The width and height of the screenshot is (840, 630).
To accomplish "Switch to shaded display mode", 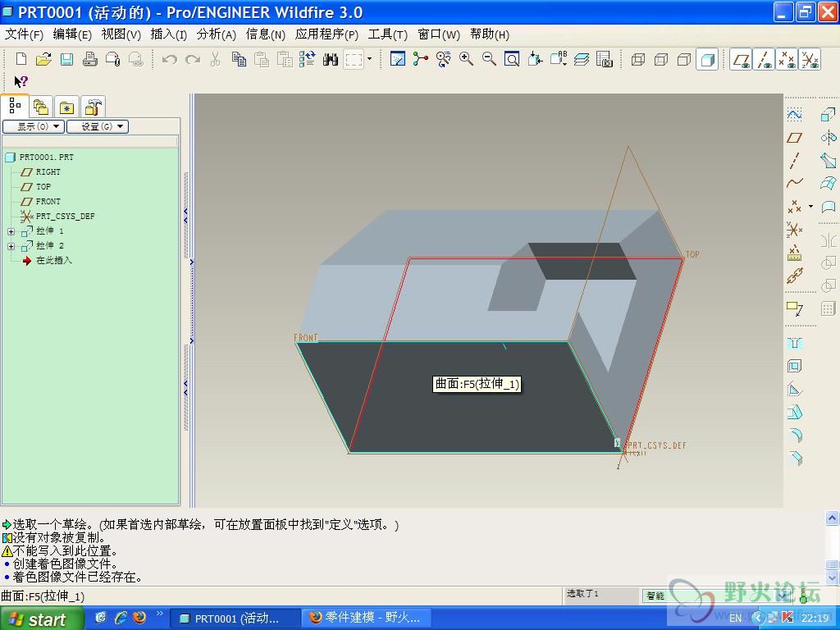I will (707, 59).
